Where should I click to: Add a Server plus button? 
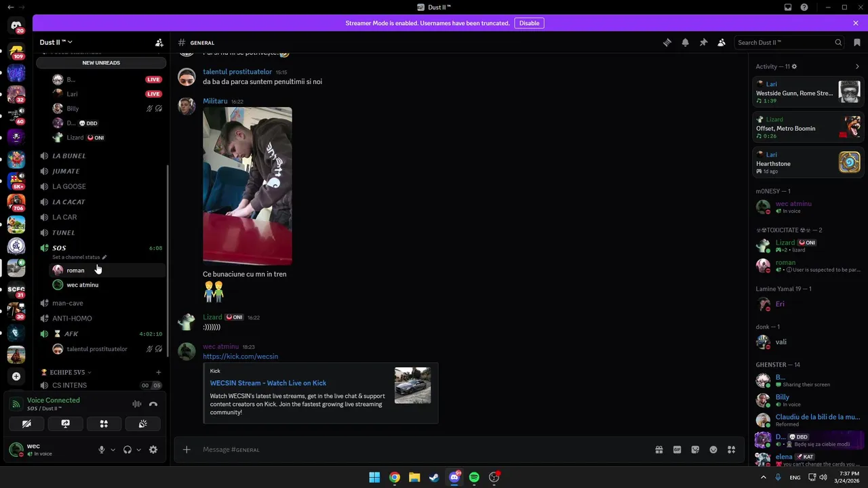coord(16,376)
